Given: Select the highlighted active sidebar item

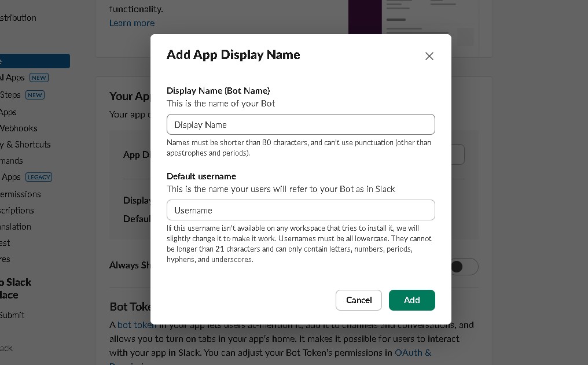Looking at the screenshot, I should (34, 61).
